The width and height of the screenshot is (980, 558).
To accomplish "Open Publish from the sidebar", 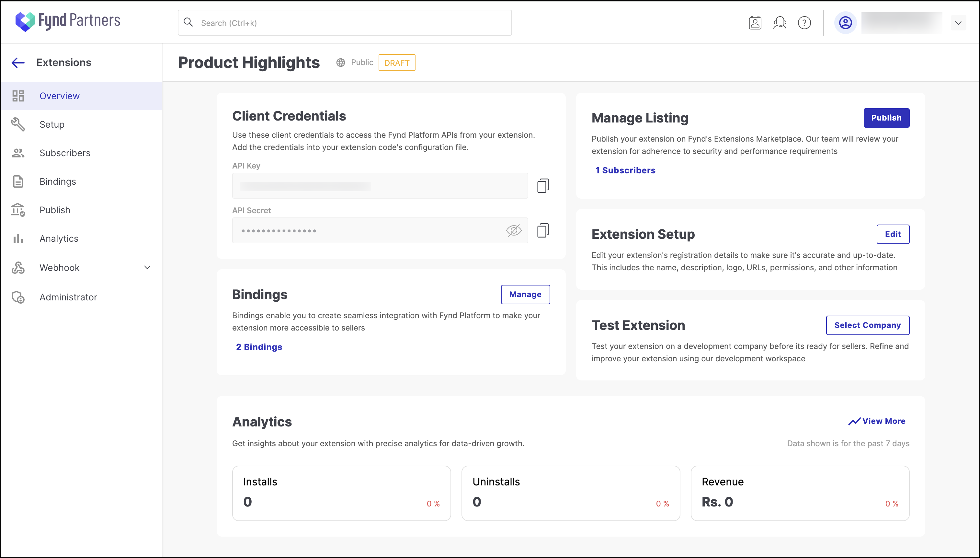I will pyautogui.click(x=81, y=210).
